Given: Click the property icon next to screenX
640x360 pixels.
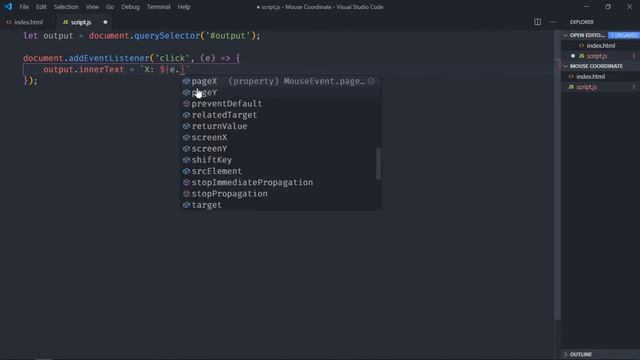Looking at the screenshot, I should coord(186,138).
